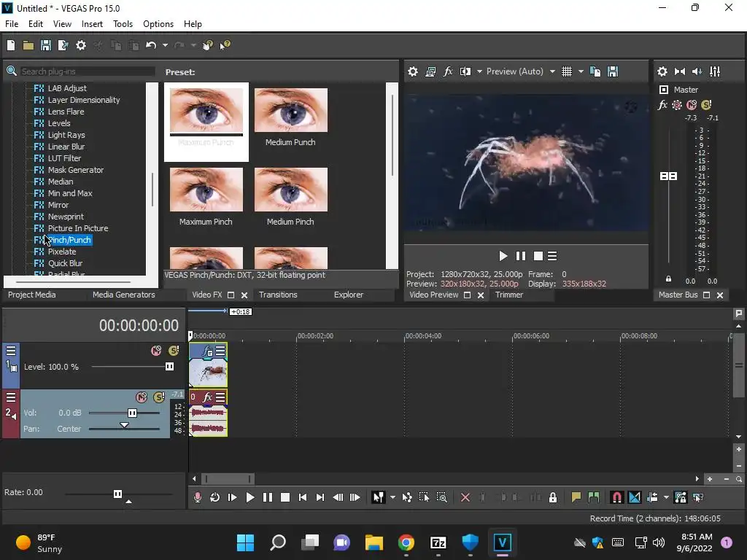The height and width of the screenshot is (560, 747).
Task: Click the Open folder toolbar icon
Action: (x=28, y=45)
